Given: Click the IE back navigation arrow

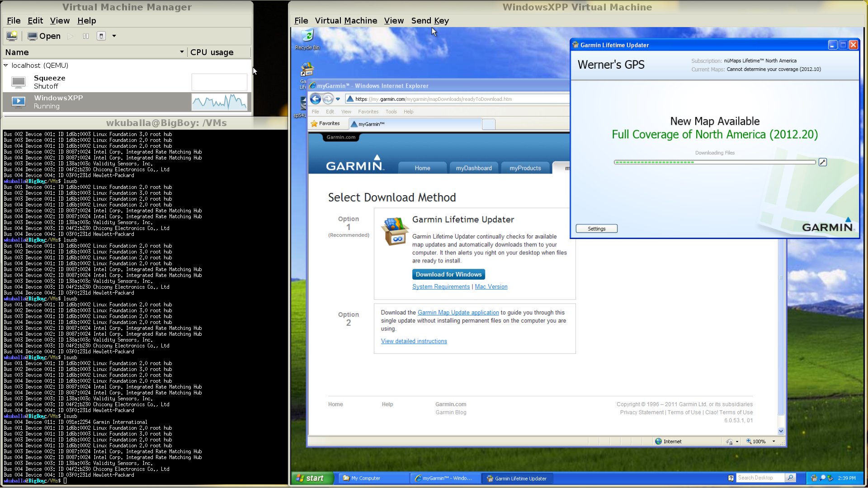Looking at the screenshot, I should point(316,99).
